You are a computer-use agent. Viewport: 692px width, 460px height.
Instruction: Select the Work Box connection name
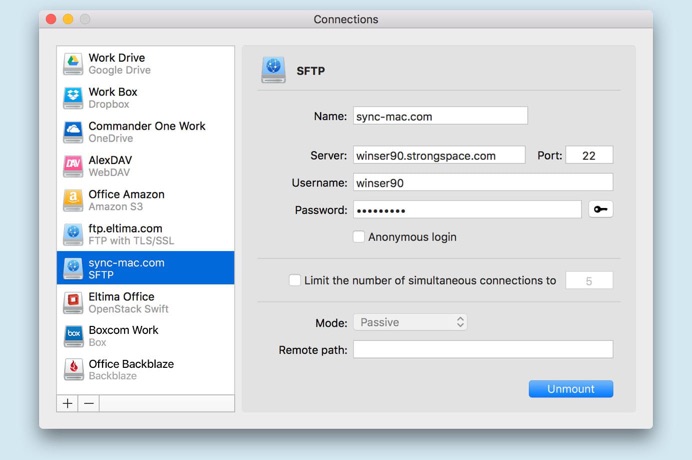[113, 92]
